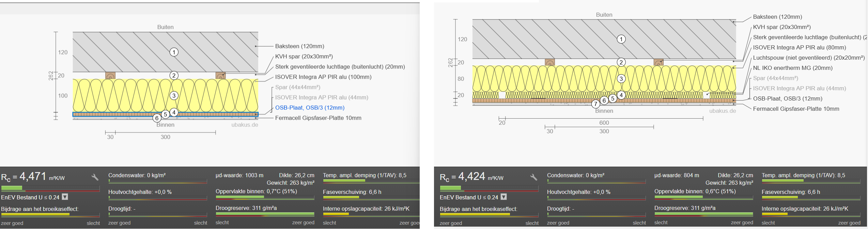868x229 pixels.
Task: Click layer circle 2 in right diagram
Action: click(621, 62)
